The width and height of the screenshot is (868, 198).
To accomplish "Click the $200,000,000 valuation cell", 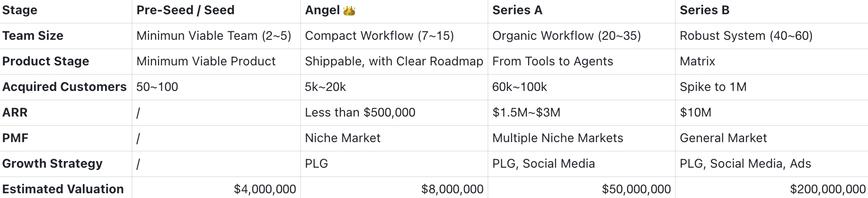I will pyautogui.click(x=771, y=188).
